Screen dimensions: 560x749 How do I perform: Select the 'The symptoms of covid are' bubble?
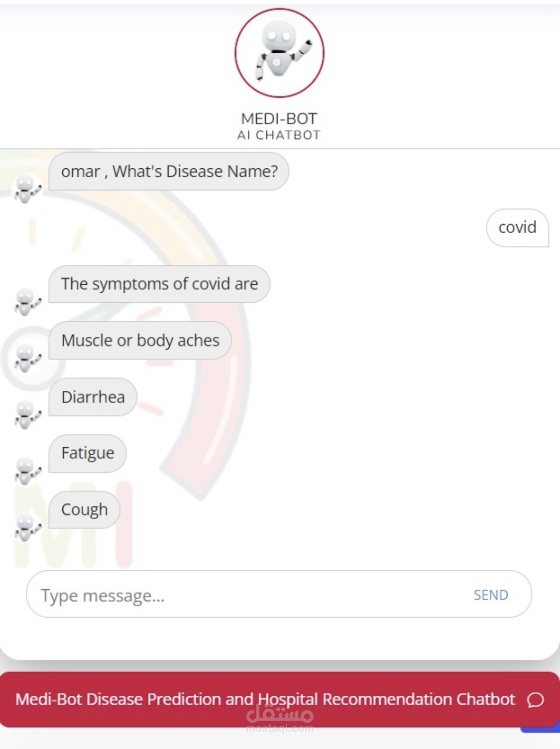point(158,284)
